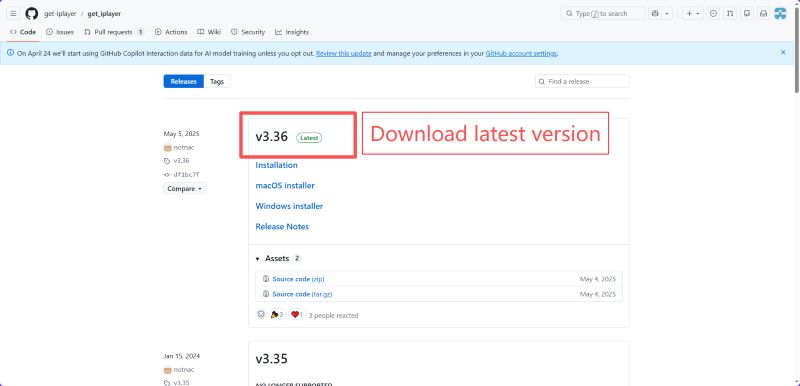Click the tada reaction with count 3
The height and width of the screenshot is (386, 800).
[278, 315]
